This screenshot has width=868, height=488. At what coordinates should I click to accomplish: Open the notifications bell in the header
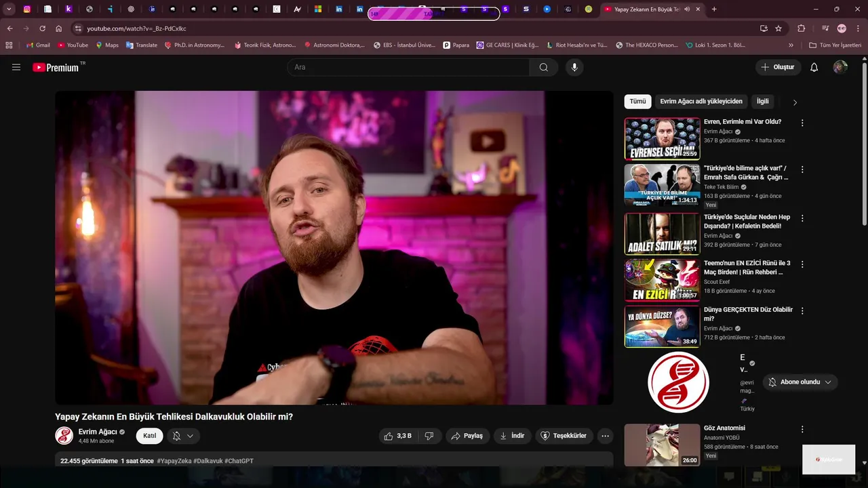pyautogui.click(x=814, y=67)
